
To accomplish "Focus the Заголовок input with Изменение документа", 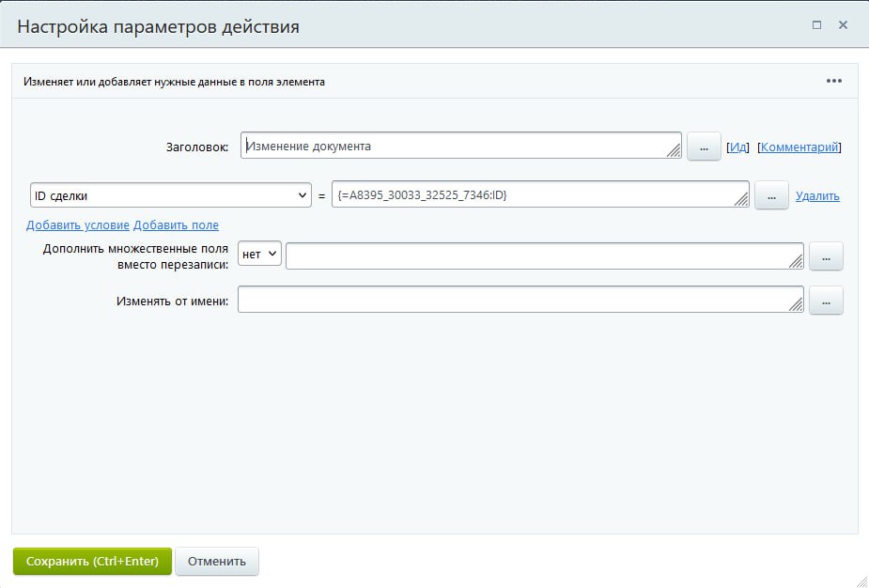I will point(461,146).
